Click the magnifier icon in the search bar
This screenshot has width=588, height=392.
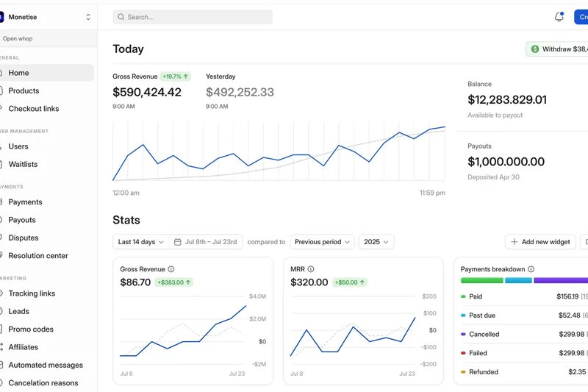[121, 17]
